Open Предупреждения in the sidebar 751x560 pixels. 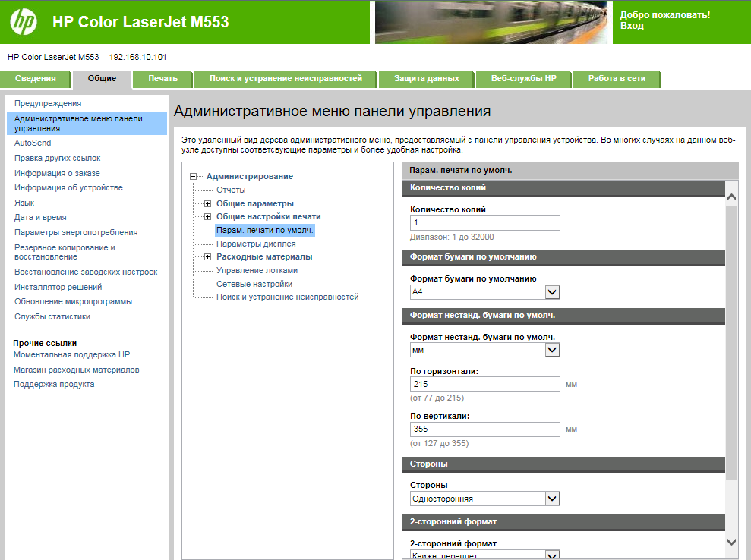point(48,103)
